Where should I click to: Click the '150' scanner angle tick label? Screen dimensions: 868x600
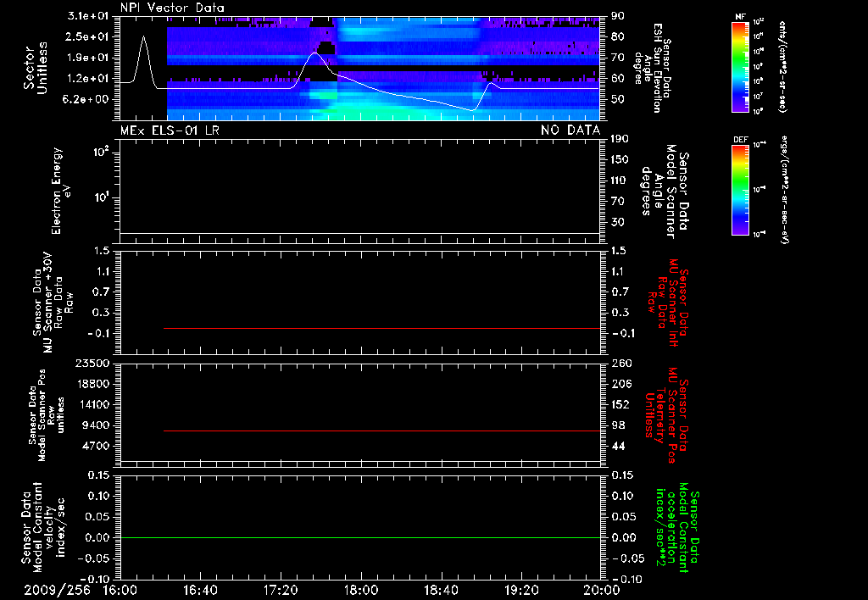pos(620,159)
